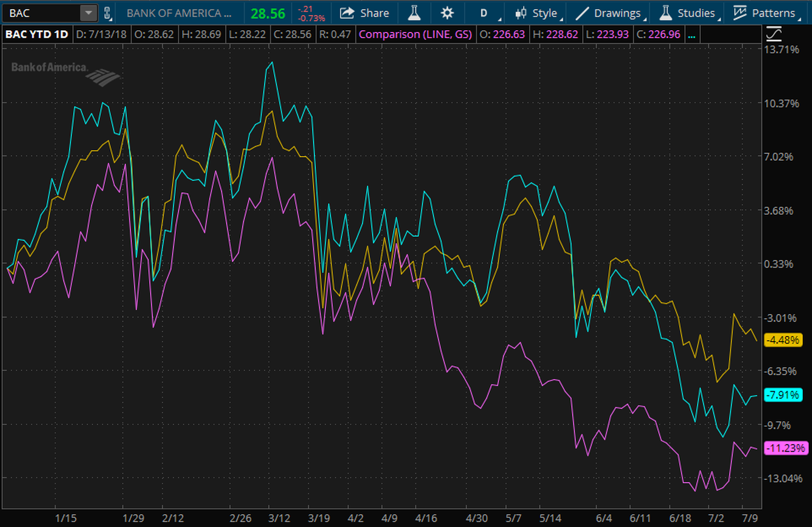Viewport: 812px width, 527px height.
Task: Click the Studies beaker icon
Action: tap(666, 13)
